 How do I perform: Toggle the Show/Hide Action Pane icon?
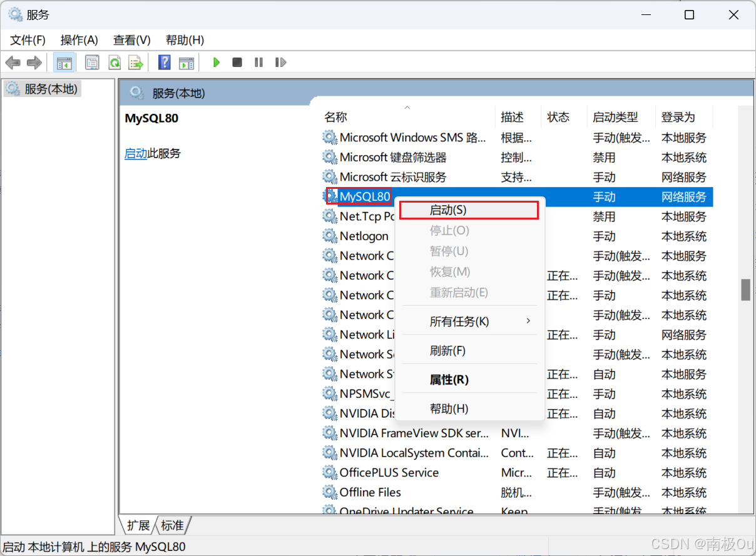186,63
